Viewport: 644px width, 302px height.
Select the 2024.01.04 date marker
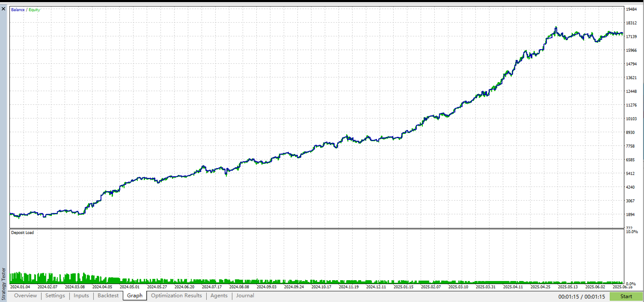click(x=20, y=287)
